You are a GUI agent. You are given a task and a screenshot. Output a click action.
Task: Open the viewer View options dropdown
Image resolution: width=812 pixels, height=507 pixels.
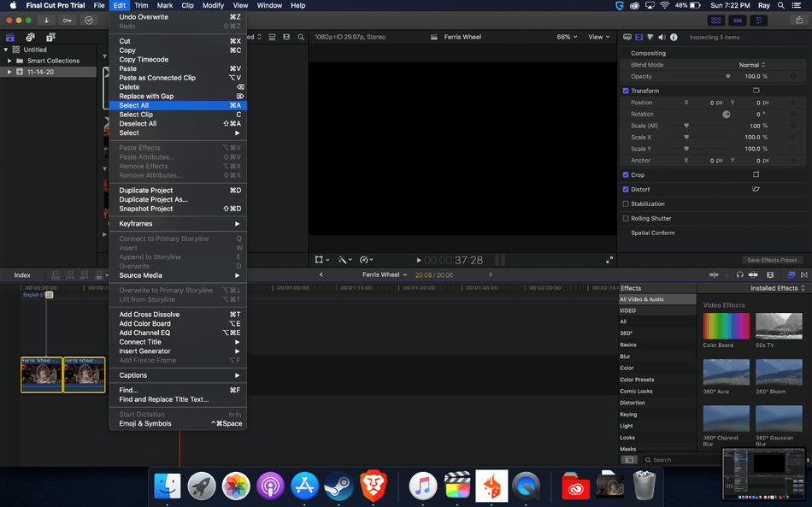tap(598, 37)
